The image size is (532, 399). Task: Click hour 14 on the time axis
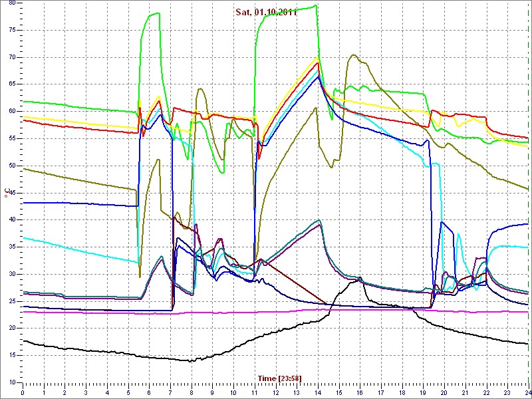coord(318,392)
